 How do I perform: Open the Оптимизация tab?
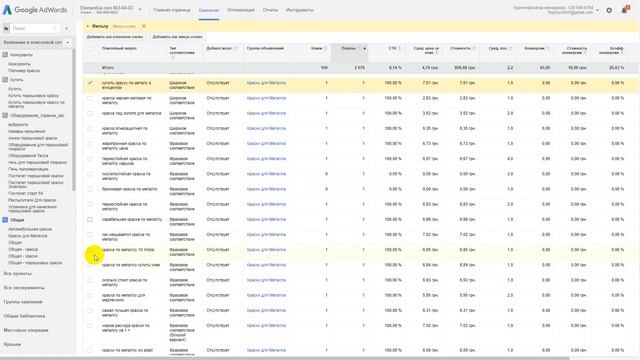(240, 10)
